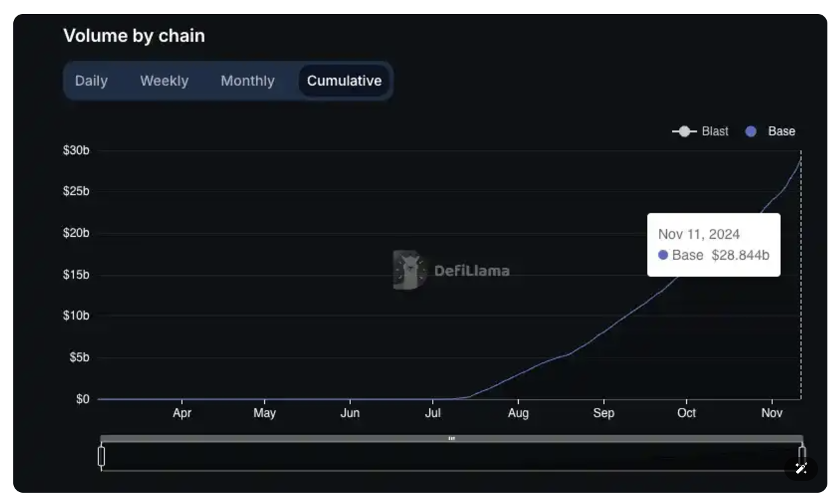840x504 pixels.
Task: Click the magic wand icon
Action: pyautogui.click(x=801, y=469)
